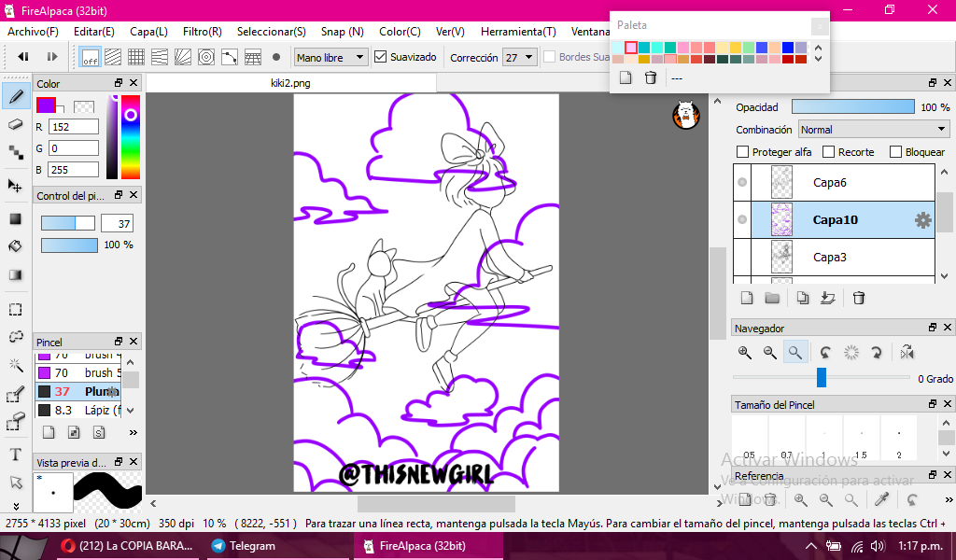The height and width of the screenshot is (560, 956).
Task: Open the Mano libre drawing mode dropdown
Action: tap(331, 57)
